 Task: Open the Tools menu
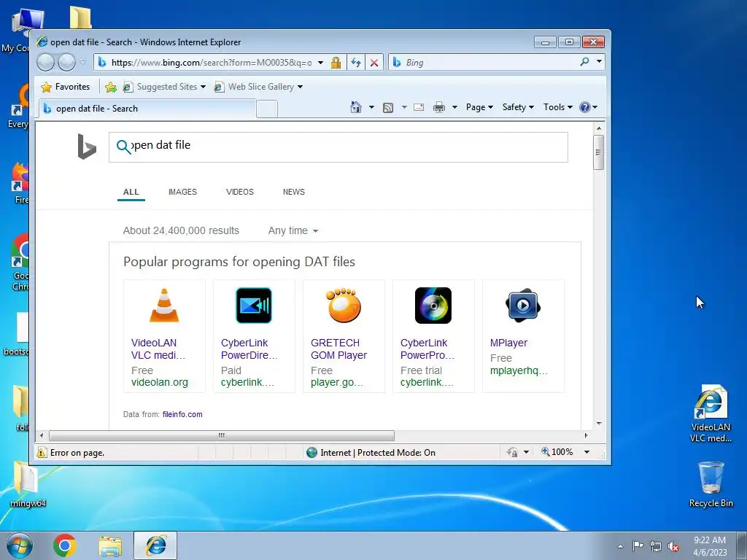click(557, 107)
